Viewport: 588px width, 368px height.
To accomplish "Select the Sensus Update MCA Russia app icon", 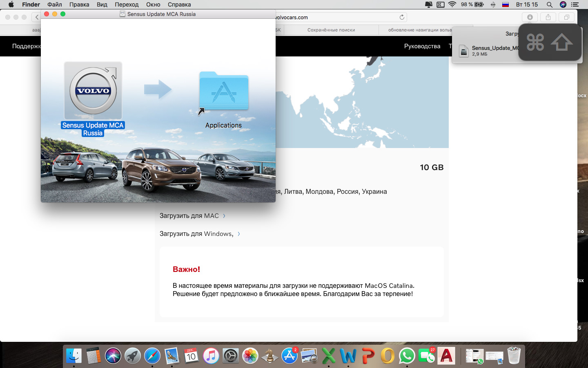I will (x=93, y=91).
